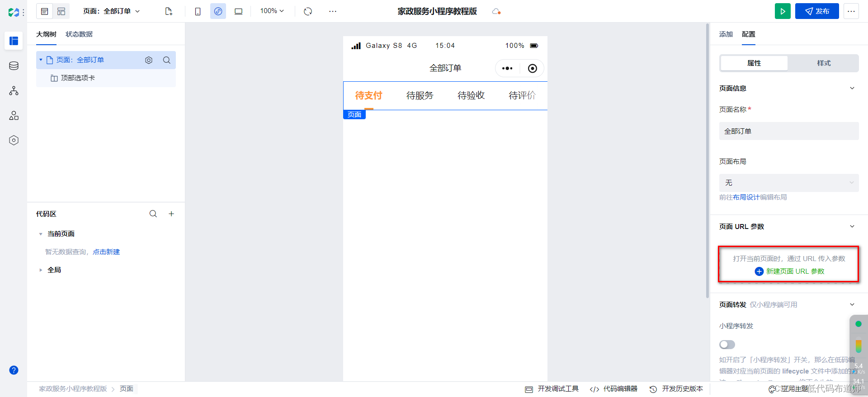Click the new page icon

[x=169, y=11]
